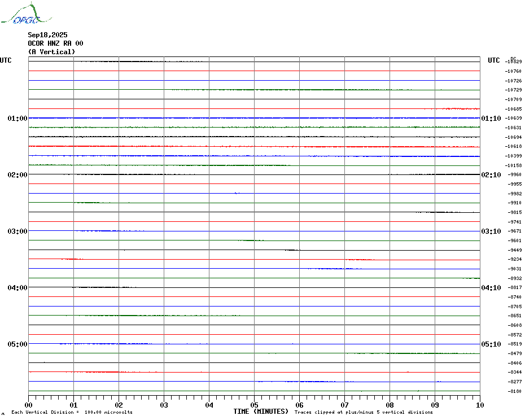Click the DC value -8406
The width and height of the screenshot is (525, 420).
pyautogui.click(x=515, y=363)
